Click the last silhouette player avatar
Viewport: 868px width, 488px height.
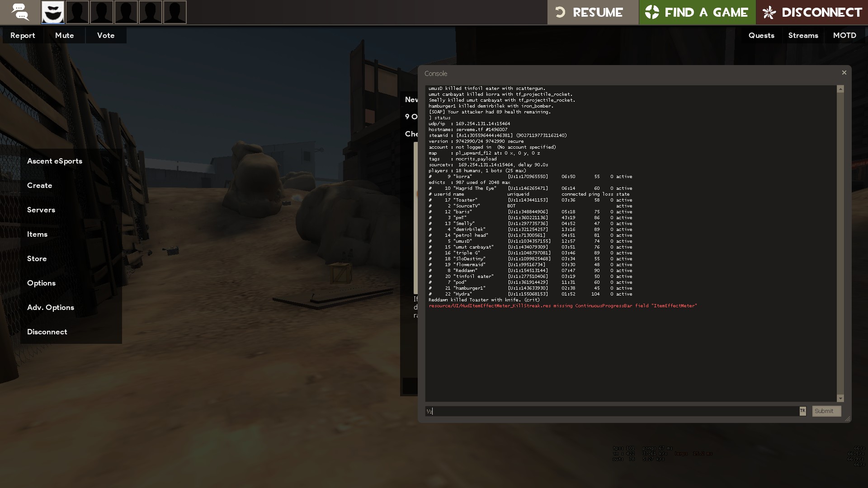(x=175, y=12)
